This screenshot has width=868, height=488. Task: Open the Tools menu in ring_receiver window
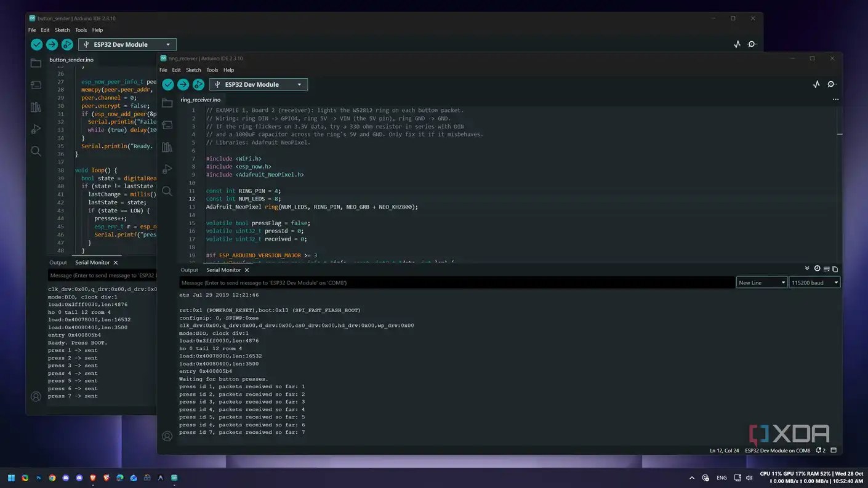pyautogui.click(x=212, y=70)
